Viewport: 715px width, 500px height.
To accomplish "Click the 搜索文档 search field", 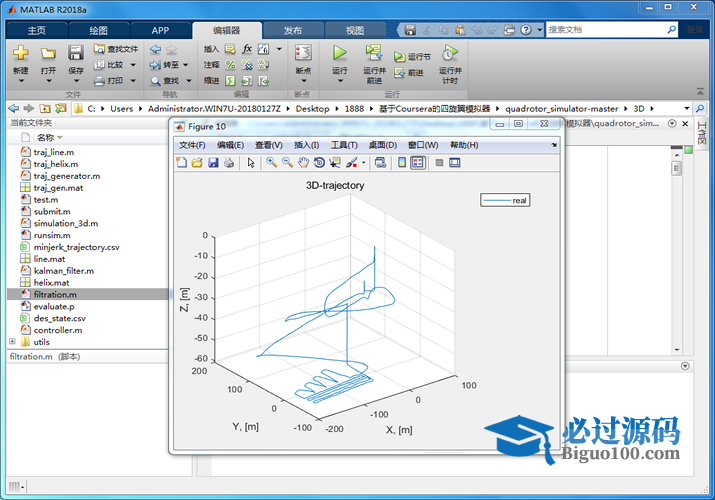I will [606, 30].
